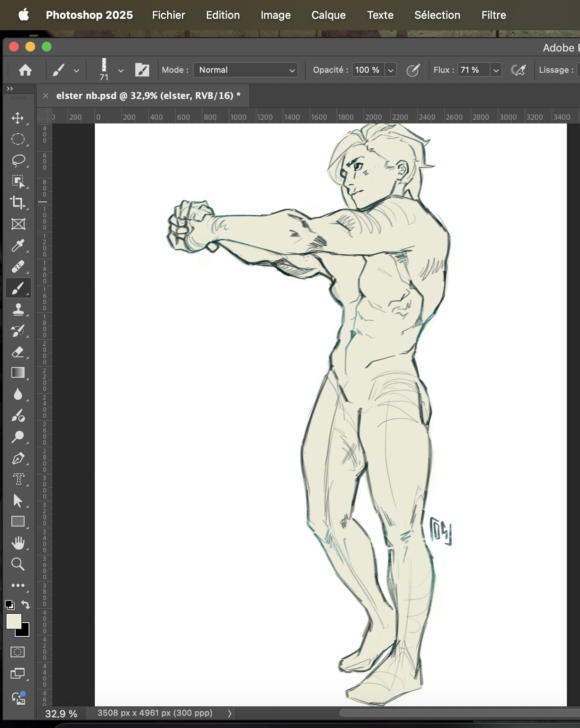Select the Move tool

click(x=18, y=118)
